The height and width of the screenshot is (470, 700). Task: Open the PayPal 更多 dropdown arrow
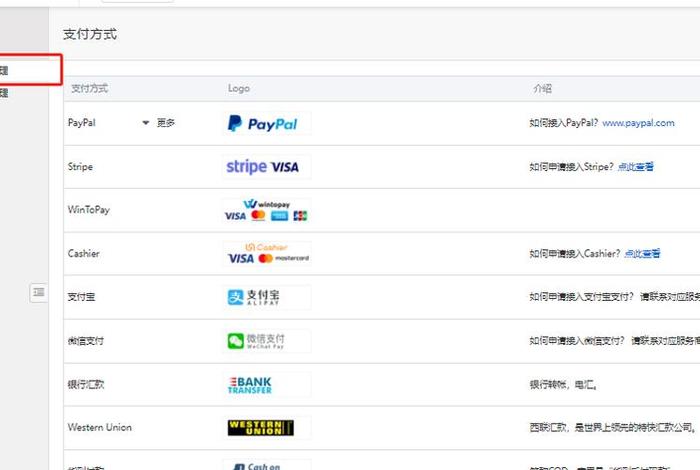pos(146,123)
